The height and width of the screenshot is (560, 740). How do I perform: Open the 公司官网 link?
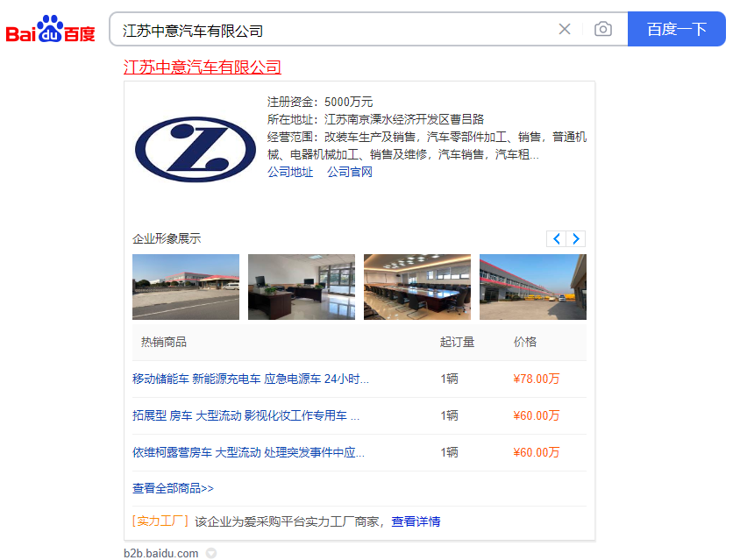[350, 172]
